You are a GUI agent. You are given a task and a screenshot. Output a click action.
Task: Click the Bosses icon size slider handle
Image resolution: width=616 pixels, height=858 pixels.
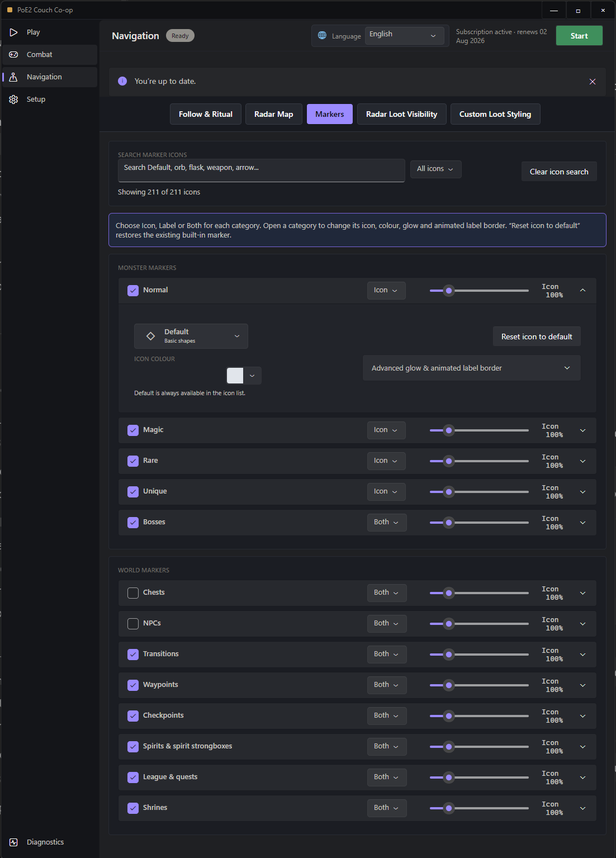(449, 523)
